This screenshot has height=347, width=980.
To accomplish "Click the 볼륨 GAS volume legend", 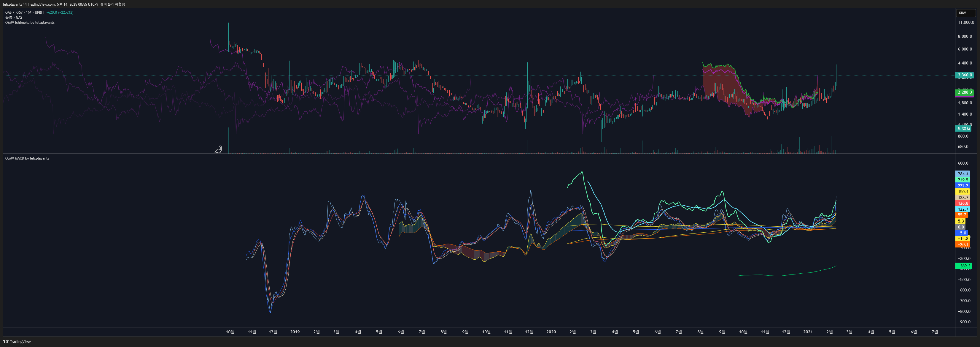I will coord(14,18).
